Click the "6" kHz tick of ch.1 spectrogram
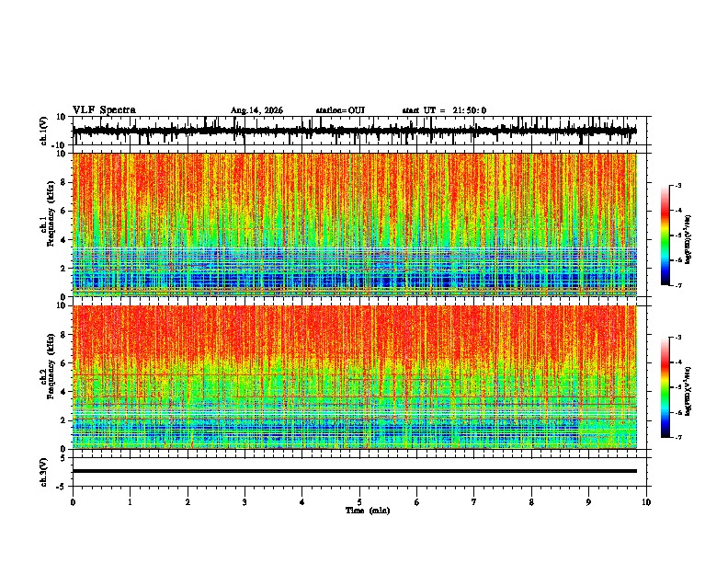This screenshot has height=563, width=728. click(x=63, y=211)
